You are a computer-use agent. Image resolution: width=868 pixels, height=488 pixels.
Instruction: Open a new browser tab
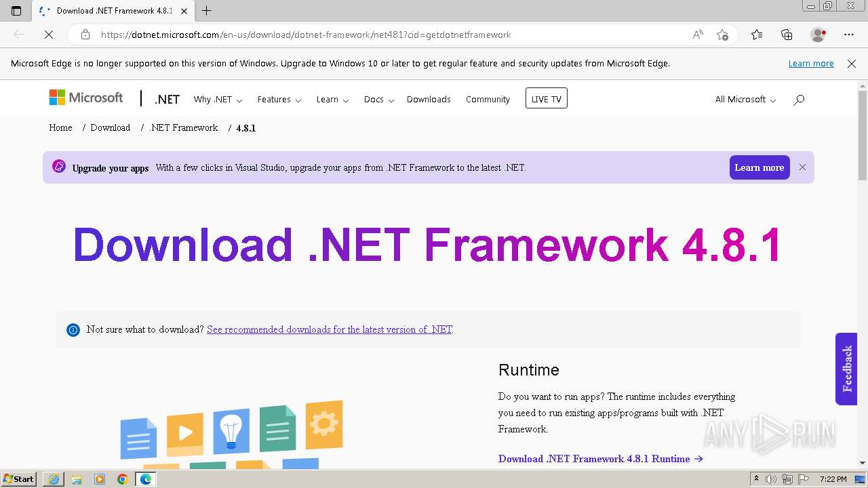207,11
